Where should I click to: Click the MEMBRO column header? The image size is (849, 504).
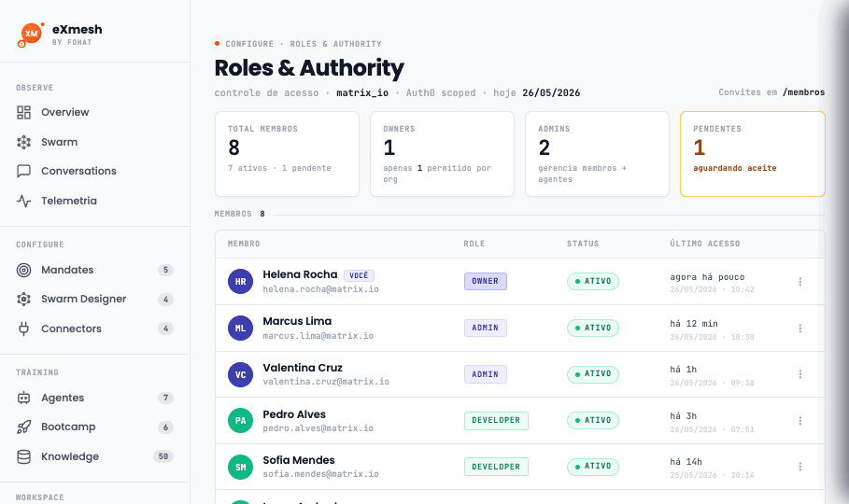click(244, 245)
